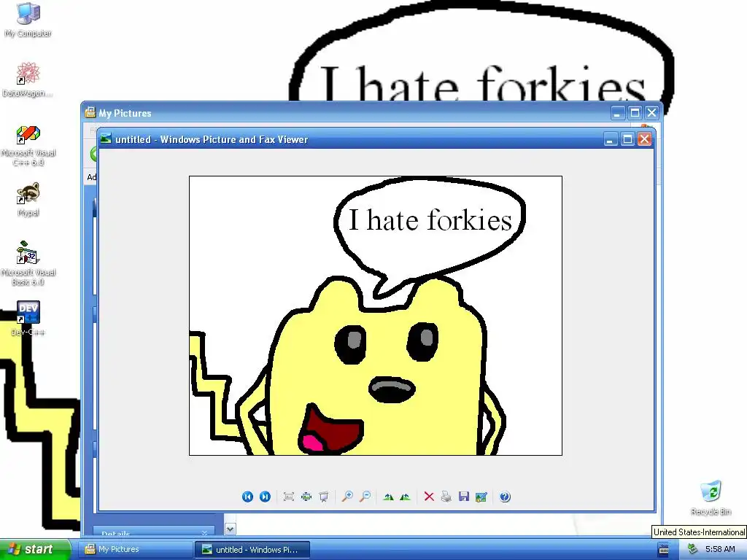
Task: Launch the Dev-C++ desktop shortcut
Action: point(28,319)
